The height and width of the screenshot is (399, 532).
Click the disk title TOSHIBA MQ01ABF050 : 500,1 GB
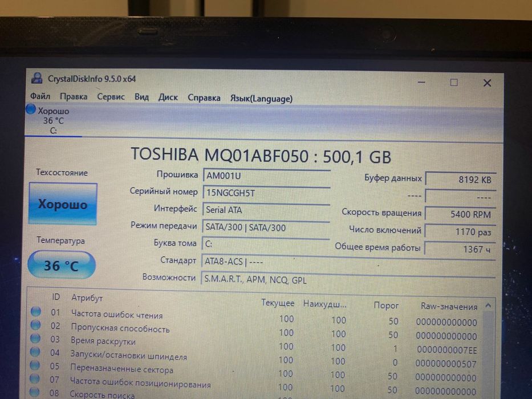point(261,156)
